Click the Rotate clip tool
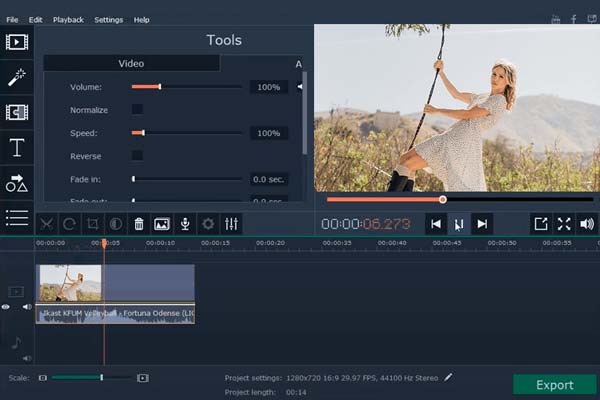Screen dimensions: 600x400 coord(69,224)
